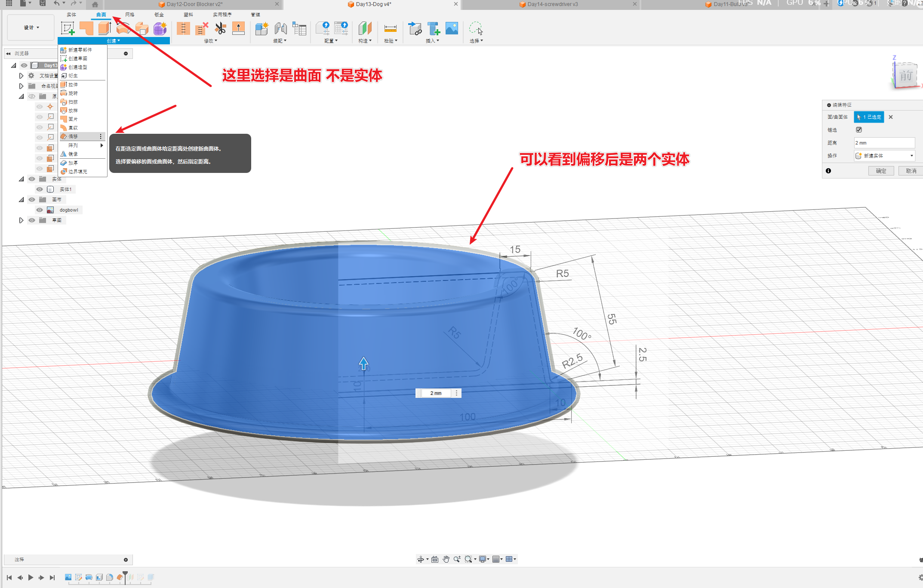Toggle visibility of 实体1 body
The width and height of the screenshot is (923, 588).
(40, 189)
